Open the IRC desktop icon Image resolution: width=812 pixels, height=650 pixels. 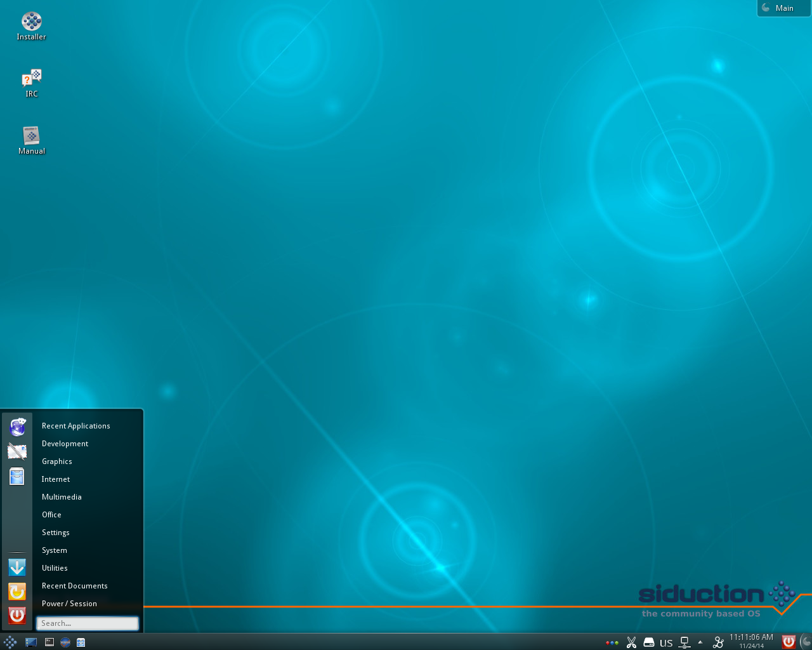click(x=31, y=83)
